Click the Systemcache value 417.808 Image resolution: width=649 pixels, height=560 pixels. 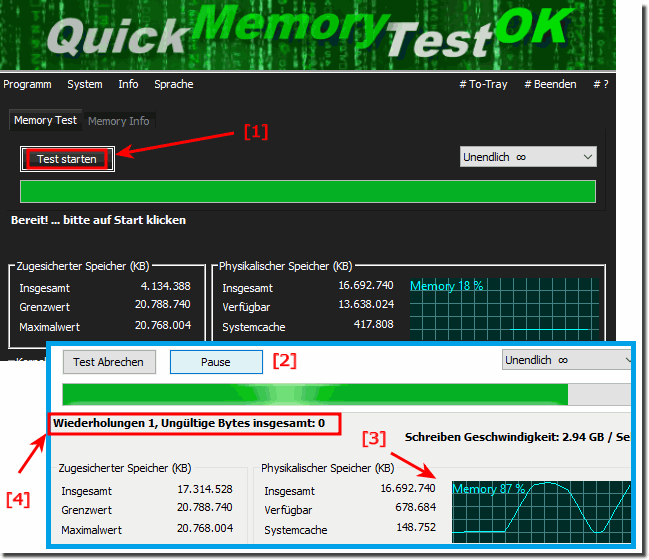pos(374,324)
